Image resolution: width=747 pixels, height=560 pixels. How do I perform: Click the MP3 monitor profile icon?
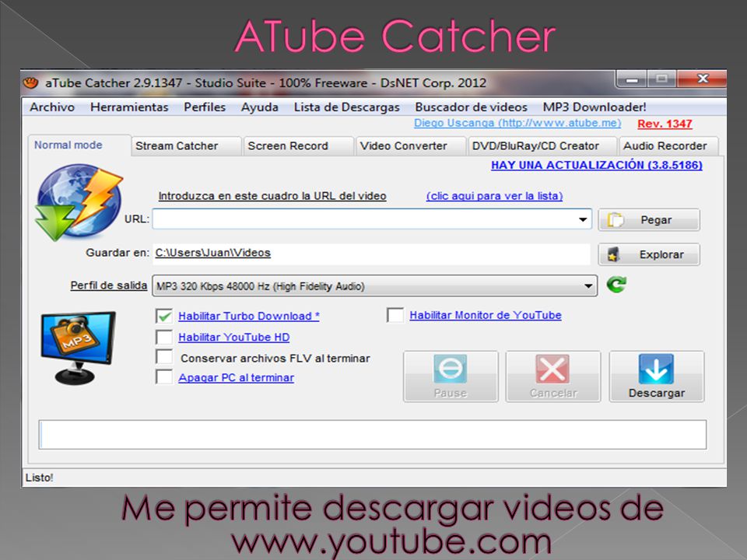(78, 348)
